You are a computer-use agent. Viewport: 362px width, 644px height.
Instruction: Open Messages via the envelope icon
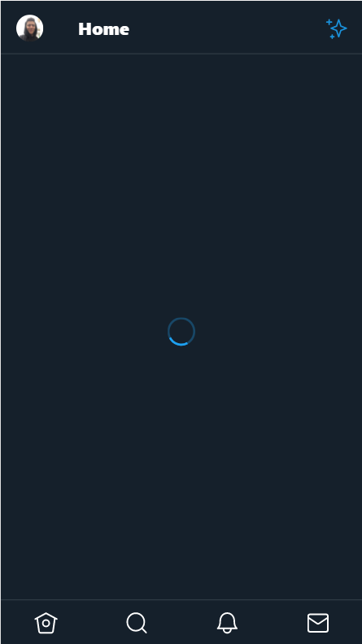pyautogui.click(x=318, y=623)
